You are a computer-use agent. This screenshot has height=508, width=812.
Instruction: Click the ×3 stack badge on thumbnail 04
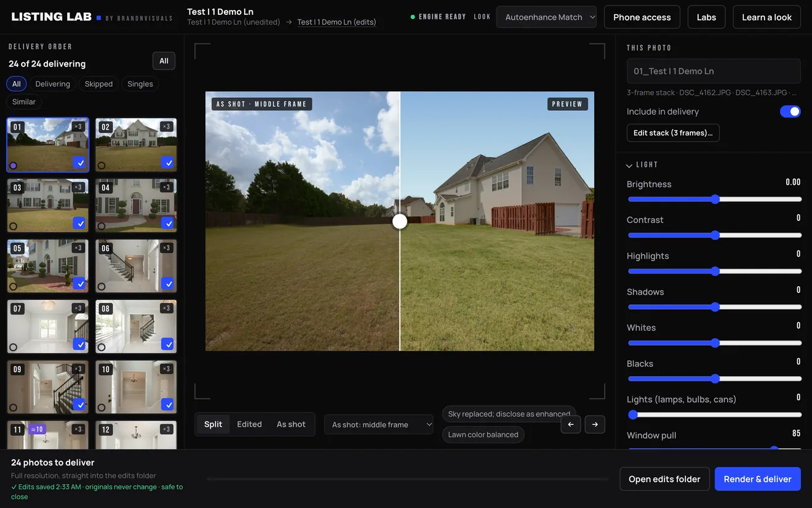166,187
